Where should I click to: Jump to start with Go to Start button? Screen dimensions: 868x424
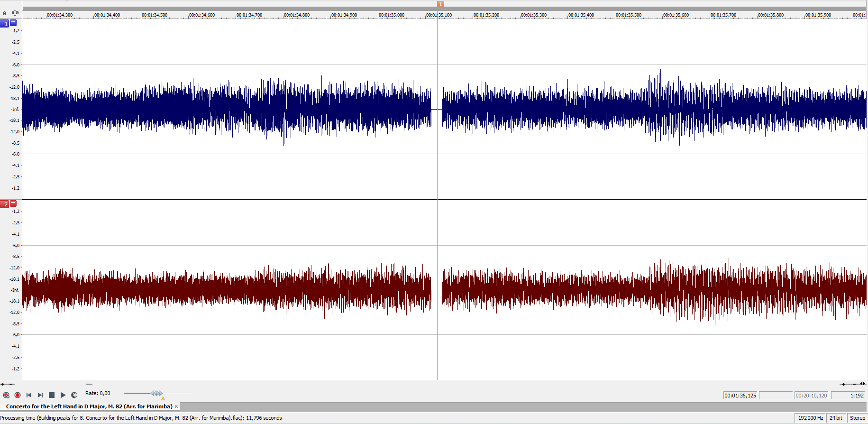click(x=29, y=395)
